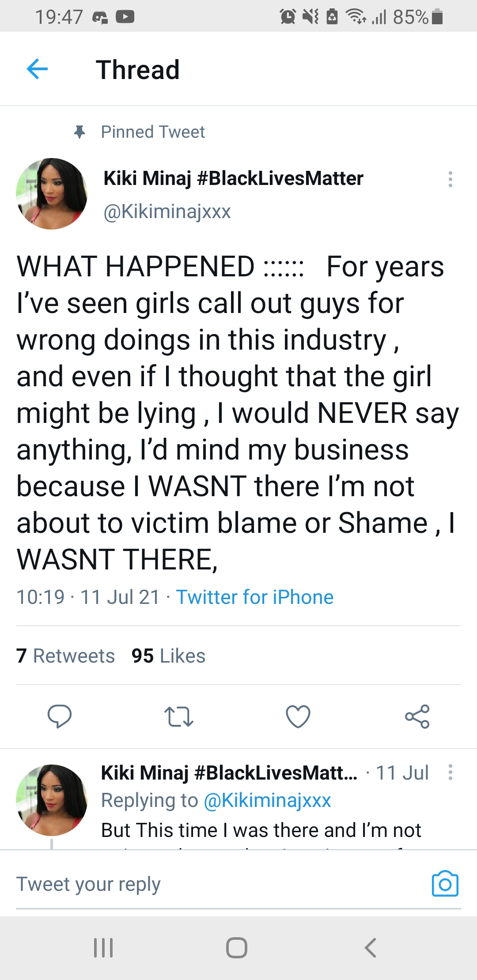Open camera icon in reply bar
The height and width of the screenshot is (980, 477).
pos(445,884)
